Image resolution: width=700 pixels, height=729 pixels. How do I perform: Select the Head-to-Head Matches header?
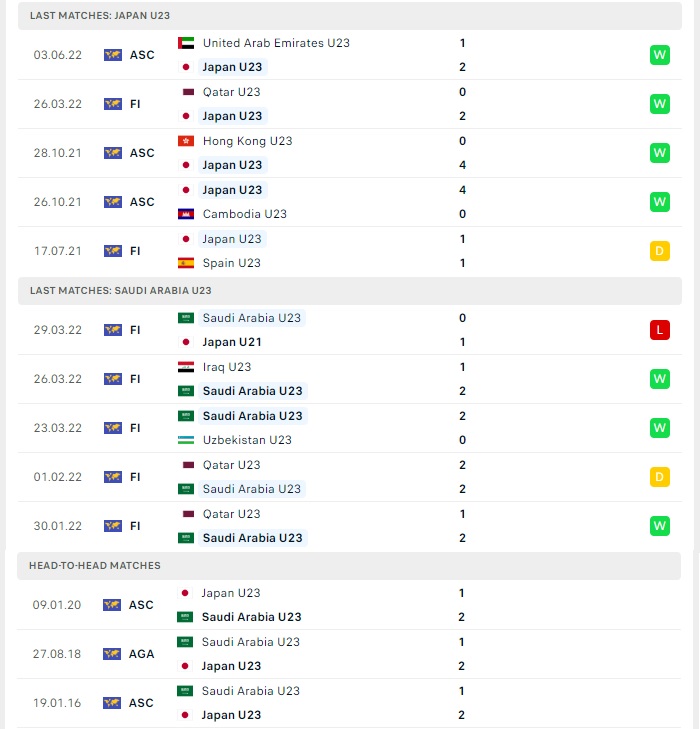click(x=349, y=566)
